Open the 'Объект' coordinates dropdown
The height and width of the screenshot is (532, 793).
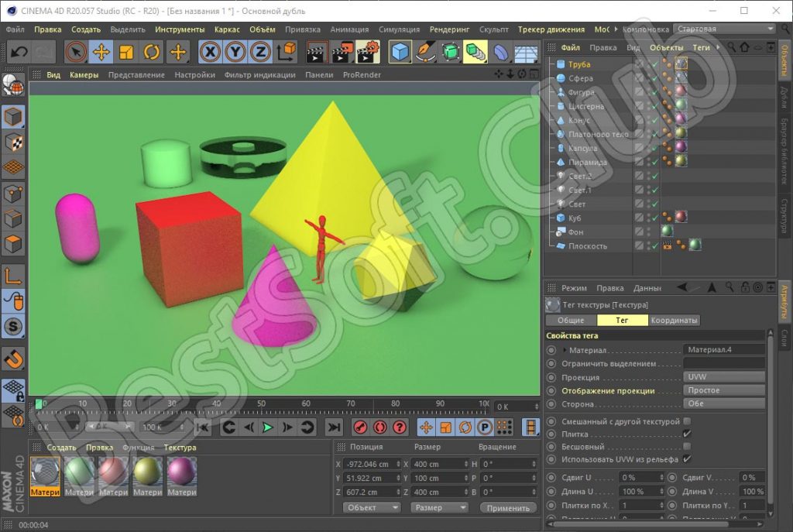click(x=371, y=507)
